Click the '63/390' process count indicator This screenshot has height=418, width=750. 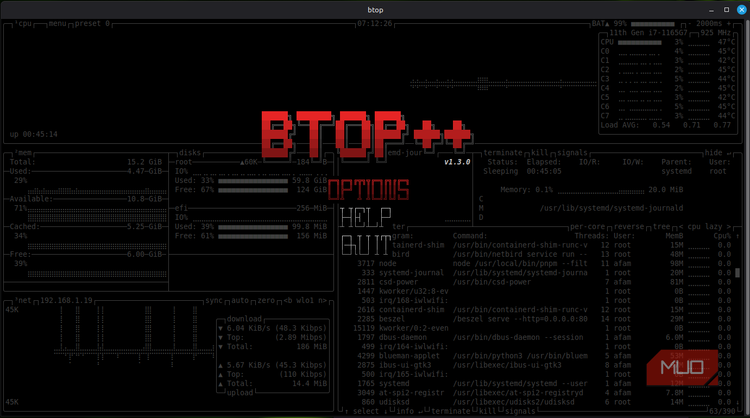[722, 411]
